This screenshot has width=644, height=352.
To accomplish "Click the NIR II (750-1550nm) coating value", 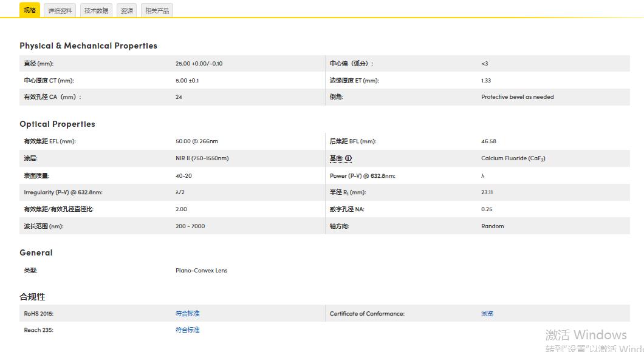I will [202, 158].
